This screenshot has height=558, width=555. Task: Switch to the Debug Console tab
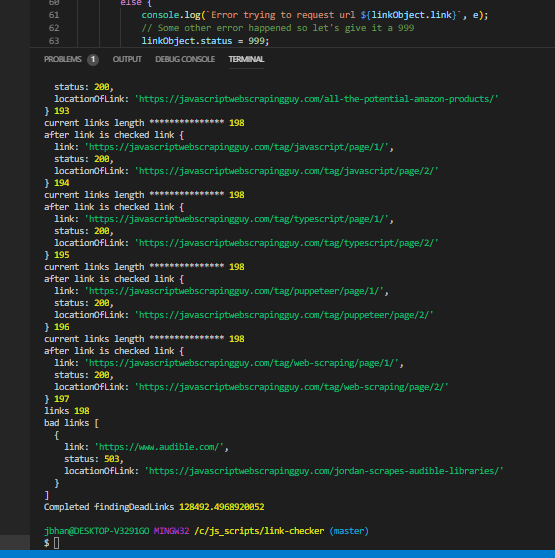coord(185,59)
